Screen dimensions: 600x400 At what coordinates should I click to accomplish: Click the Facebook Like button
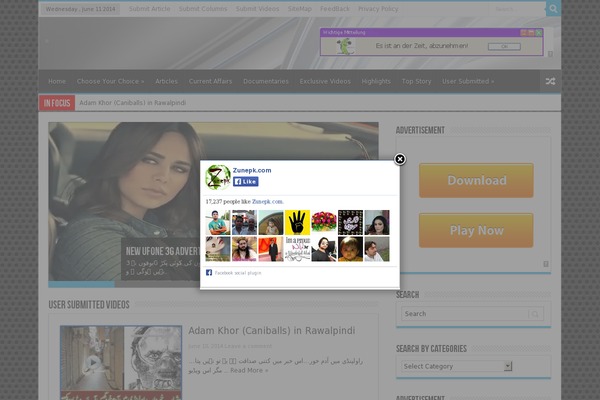coord(246,182)
